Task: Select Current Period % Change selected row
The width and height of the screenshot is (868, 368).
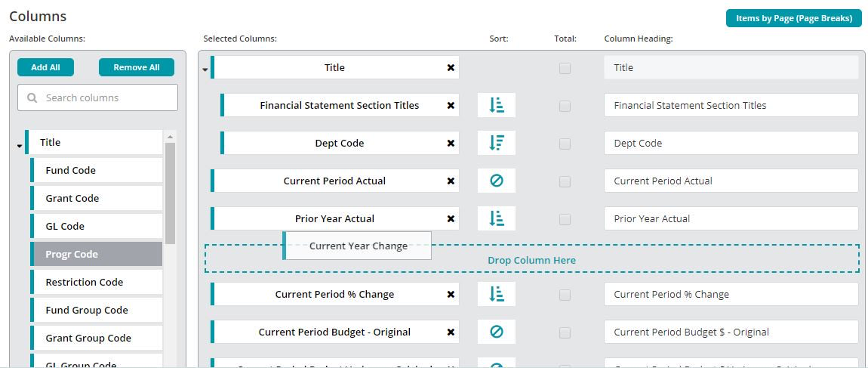Action: tap(335, 294)
